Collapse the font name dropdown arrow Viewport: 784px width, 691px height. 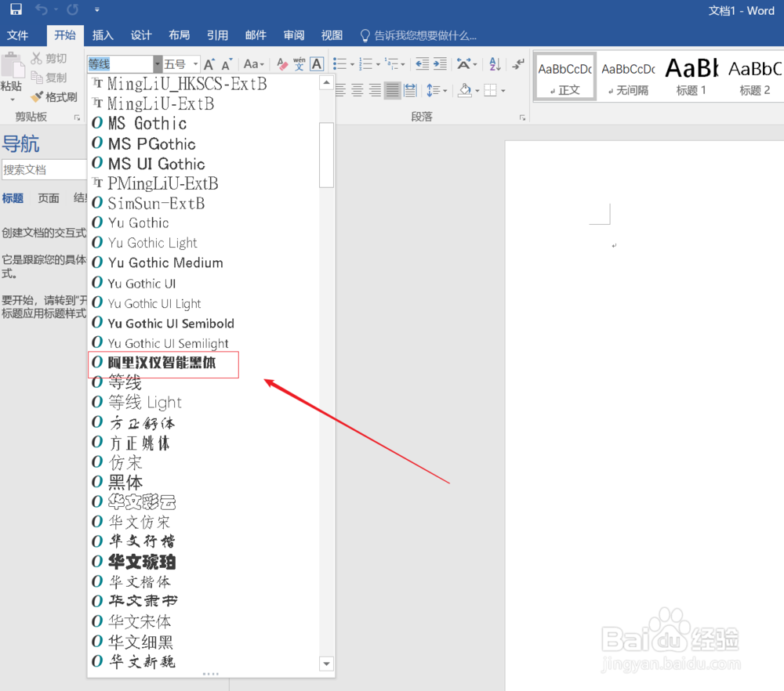point(157,64)
